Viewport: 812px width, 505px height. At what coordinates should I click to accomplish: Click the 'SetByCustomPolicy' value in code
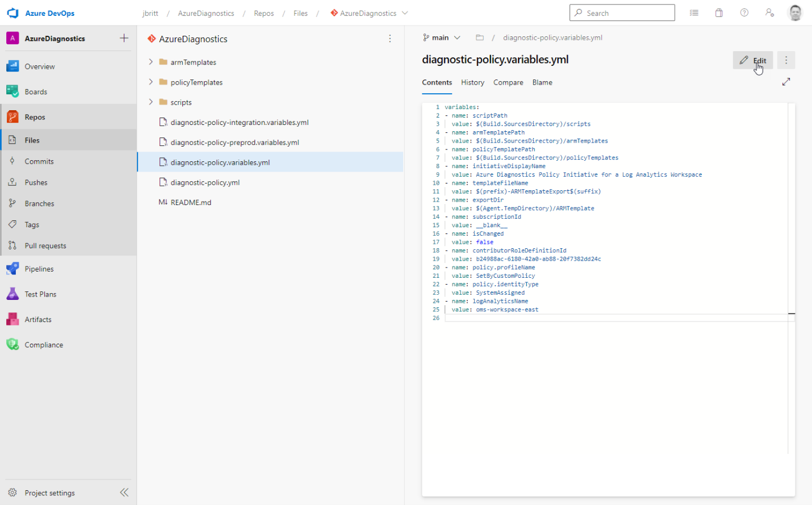[x=505, y=276]
